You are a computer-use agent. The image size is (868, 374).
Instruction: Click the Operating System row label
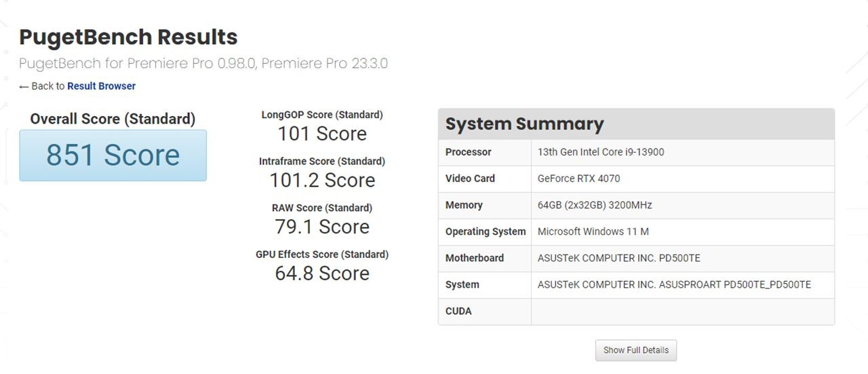point(486,231)
